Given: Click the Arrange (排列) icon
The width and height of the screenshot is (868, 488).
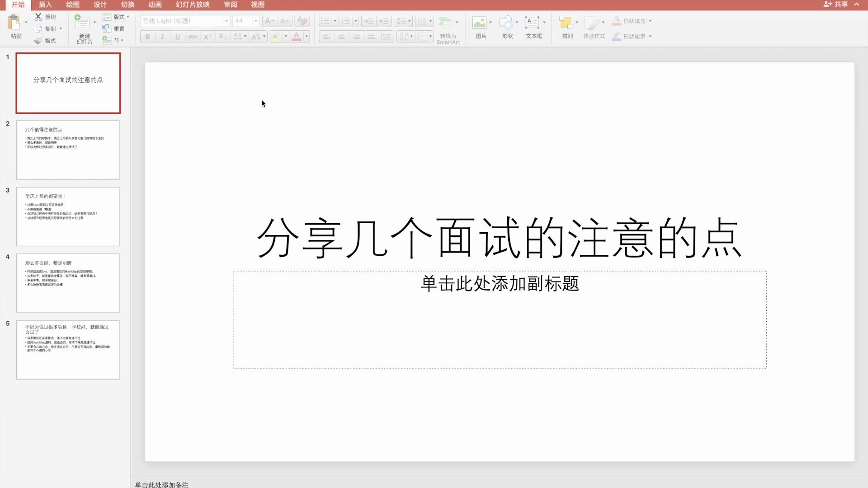Looking at the screenshot, I should click(566, 22).
